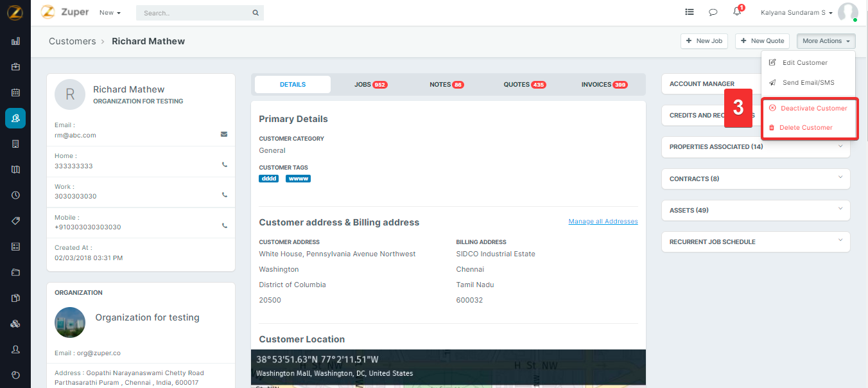Switch to the Jobs tab
The width and height of the screenshot is (868, 388).
pyautogui.click(x=370, y=85)
